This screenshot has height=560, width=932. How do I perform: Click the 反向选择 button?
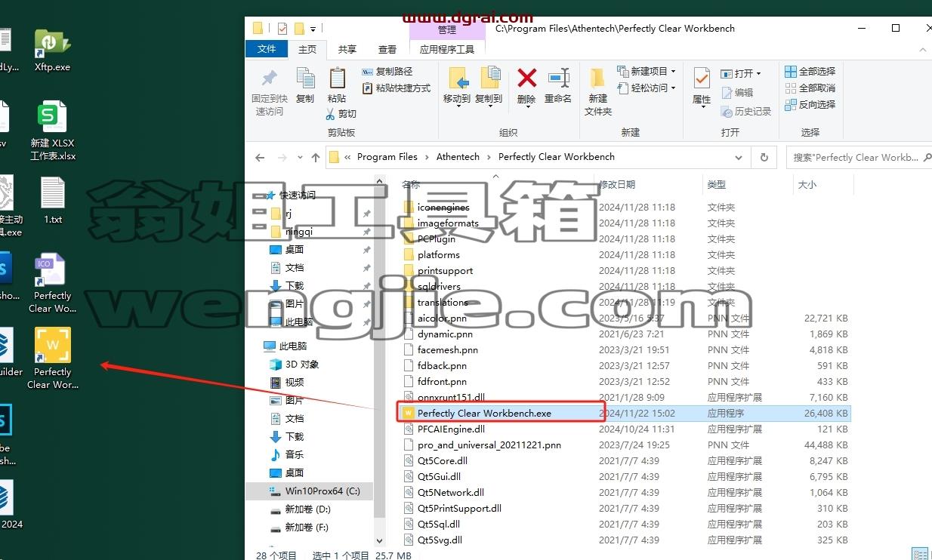pyautogui.click(x=810, y=104)
